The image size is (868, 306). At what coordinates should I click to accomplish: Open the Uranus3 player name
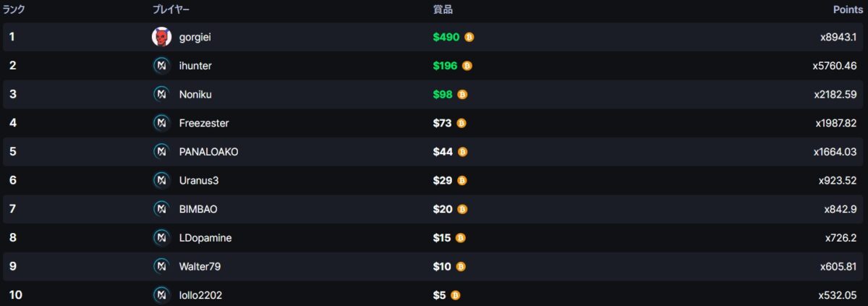point(199,180)
